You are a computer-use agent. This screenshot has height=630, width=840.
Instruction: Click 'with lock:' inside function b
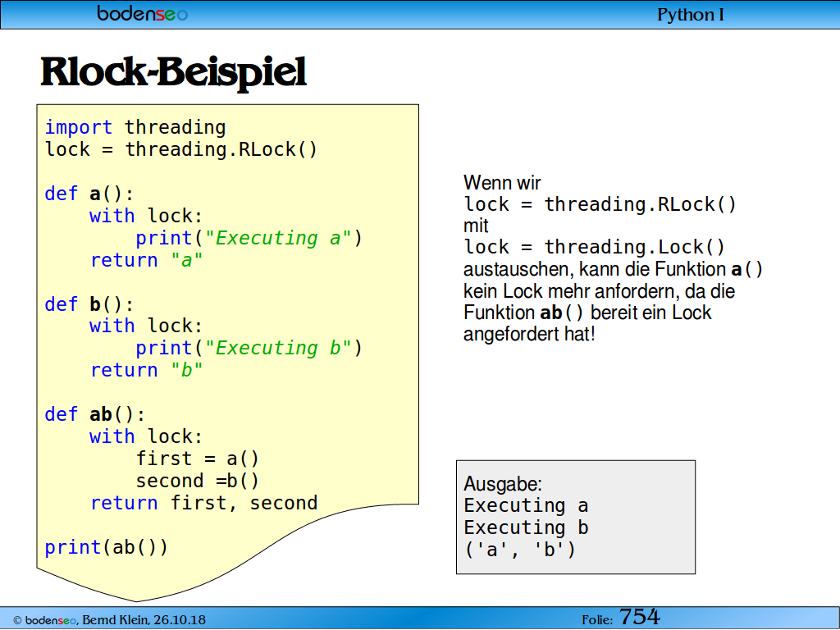pyautogui.click(x=146, y=326)
